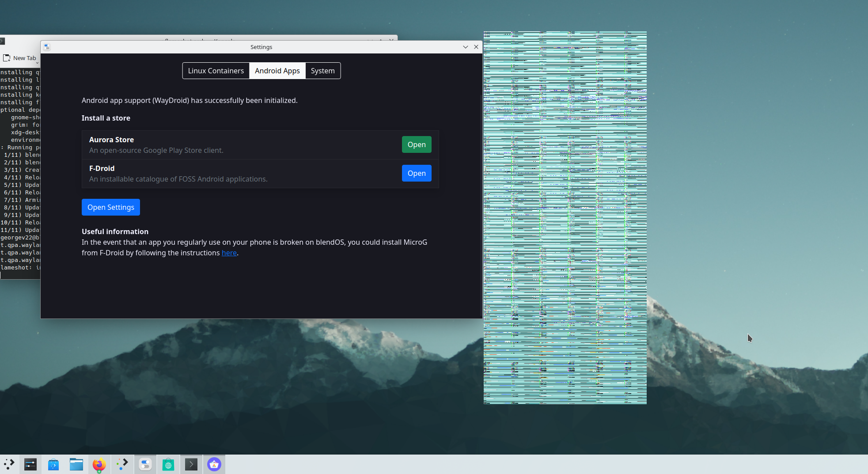Click the Settings window title bar icon
The height and width of the screenshot is (474, 868).
click(47, 47)
